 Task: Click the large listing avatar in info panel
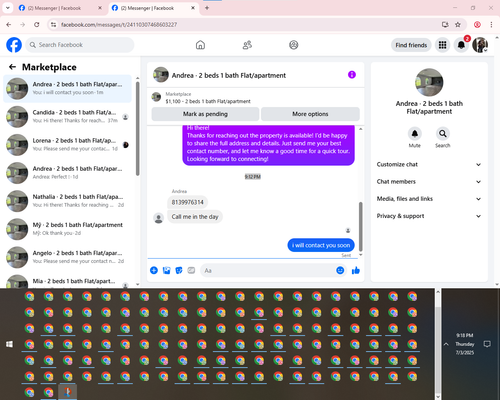tap(429, 82)
